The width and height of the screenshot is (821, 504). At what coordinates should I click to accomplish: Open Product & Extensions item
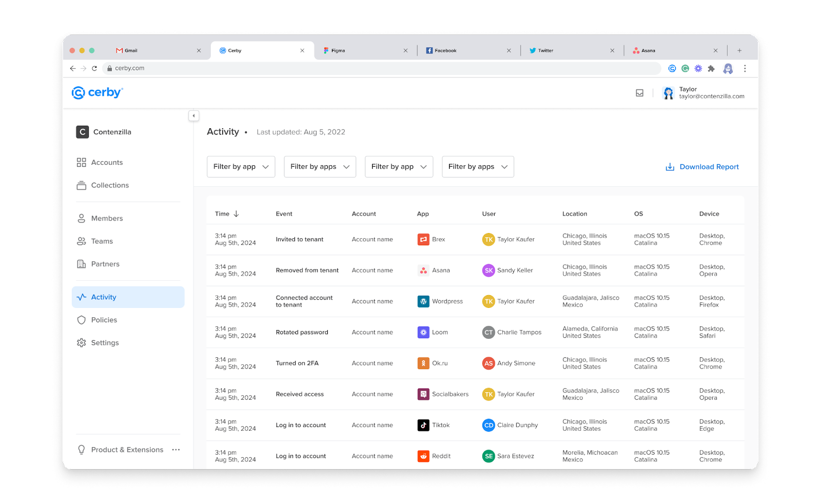tap(121, 450)
